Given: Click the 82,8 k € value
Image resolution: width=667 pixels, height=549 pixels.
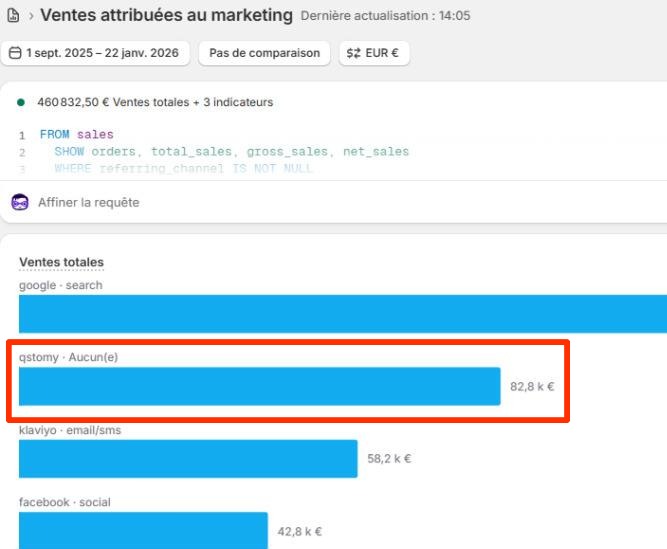Looking at the screenshot, I should [532, 387].
